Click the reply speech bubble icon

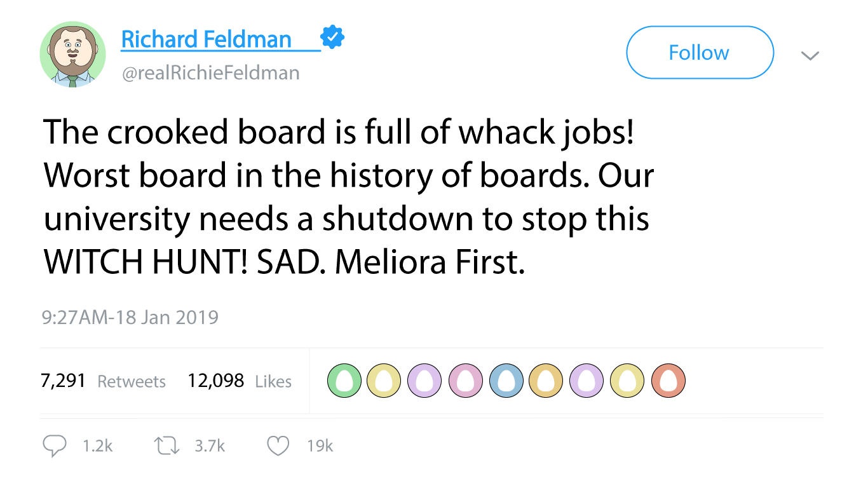click(x=55, y=446)
